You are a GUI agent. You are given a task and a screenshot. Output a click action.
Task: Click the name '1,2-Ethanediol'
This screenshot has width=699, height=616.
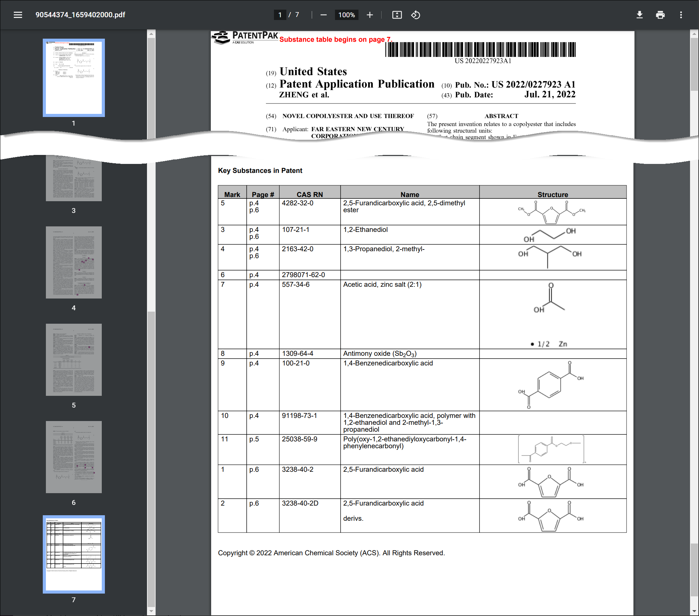[x=365, y=230]
